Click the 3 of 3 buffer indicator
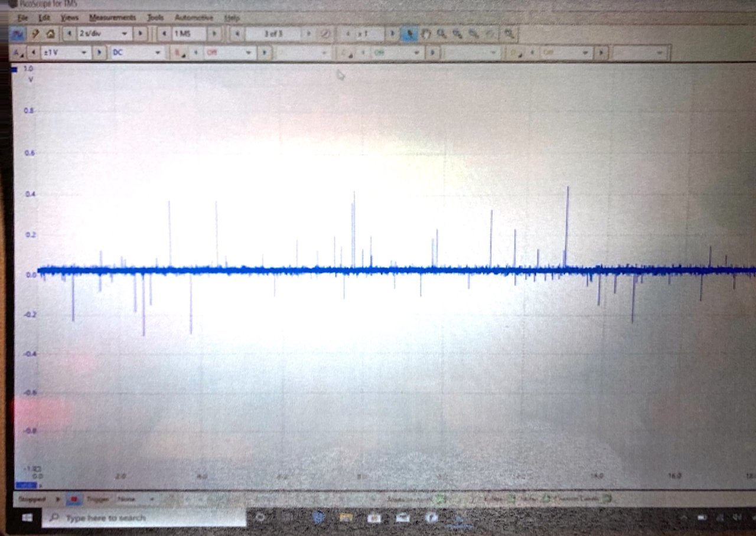This screenshot has width=756, height=536. pos(273,34)
